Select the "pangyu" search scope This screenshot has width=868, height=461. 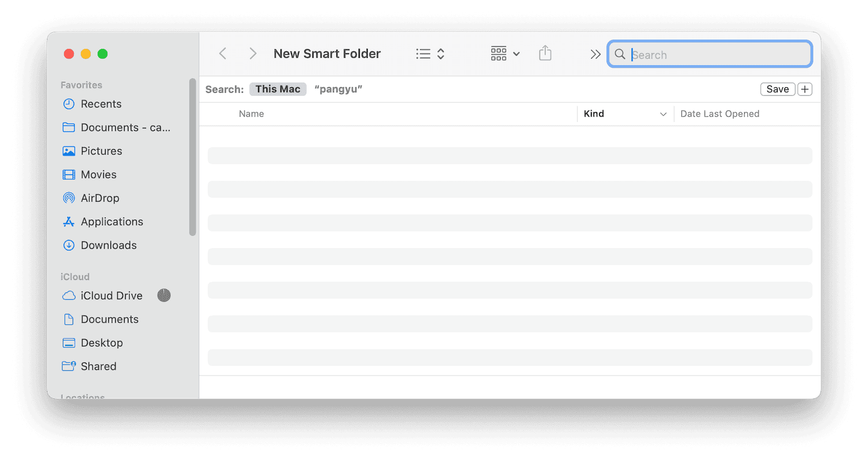coord(338,89)
